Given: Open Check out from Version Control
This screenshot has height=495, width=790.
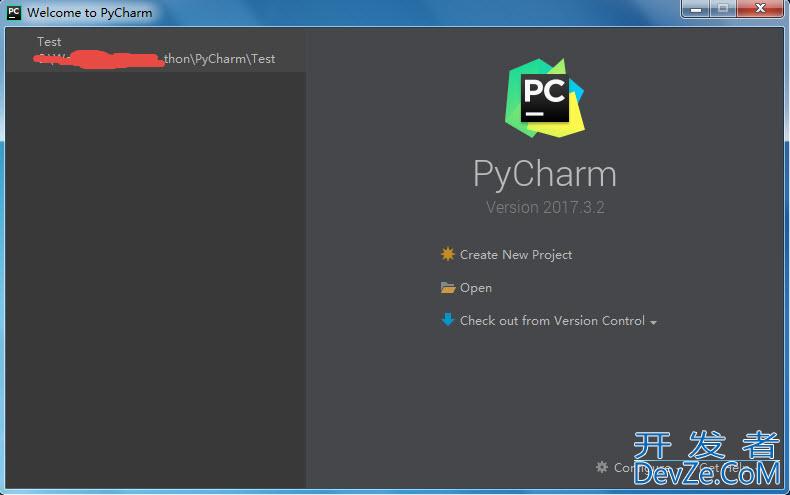Looking at the screenshot, I should tap(552, 321).
